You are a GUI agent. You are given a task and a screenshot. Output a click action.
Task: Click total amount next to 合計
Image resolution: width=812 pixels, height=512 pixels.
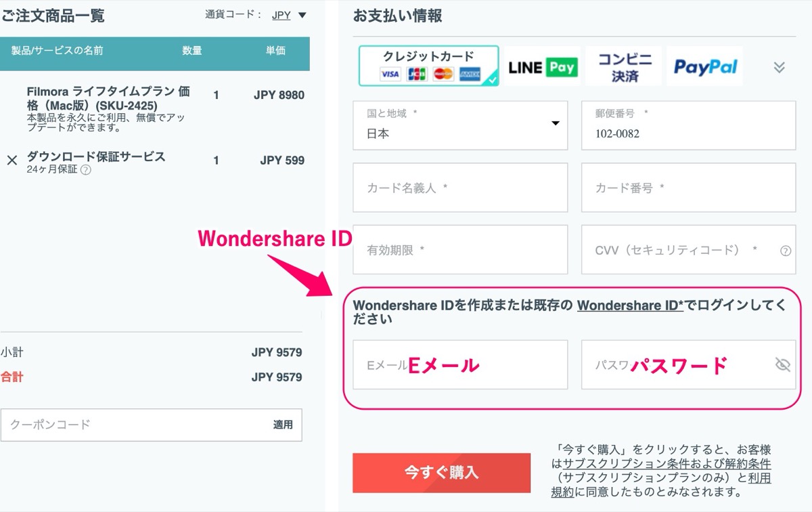point(277,377)
